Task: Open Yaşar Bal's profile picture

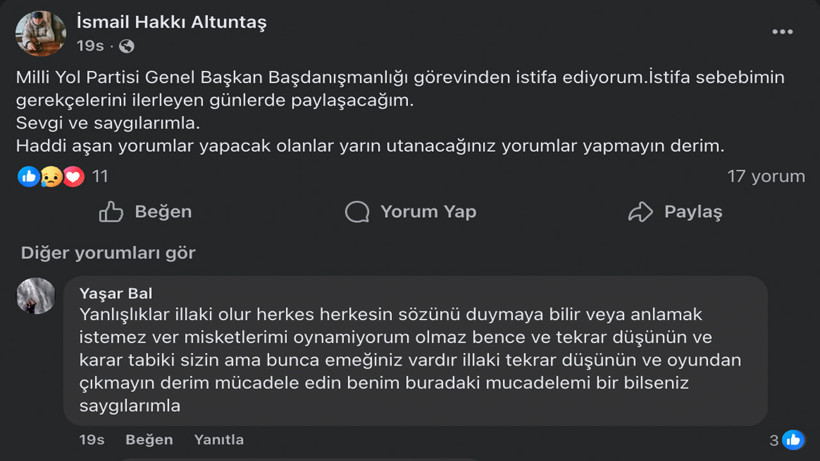Action: tap(36, 296)
